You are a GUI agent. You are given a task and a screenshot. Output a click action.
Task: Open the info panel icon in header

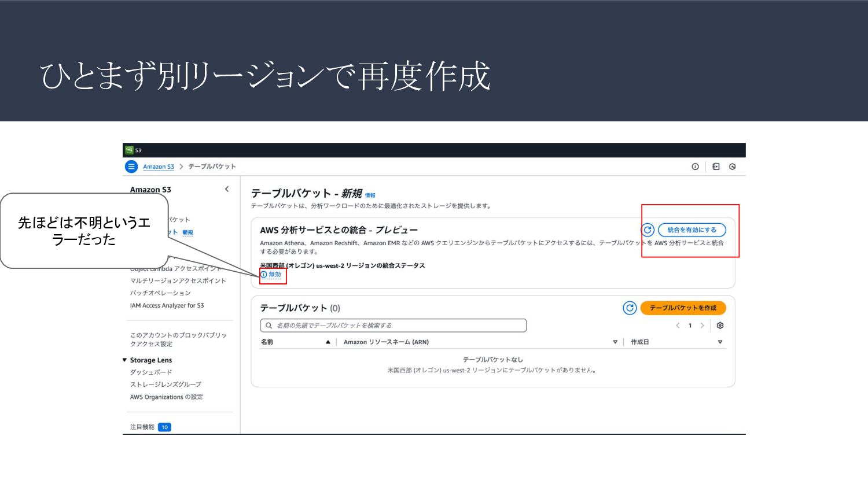pyautogui.click(x=695, y=167)
